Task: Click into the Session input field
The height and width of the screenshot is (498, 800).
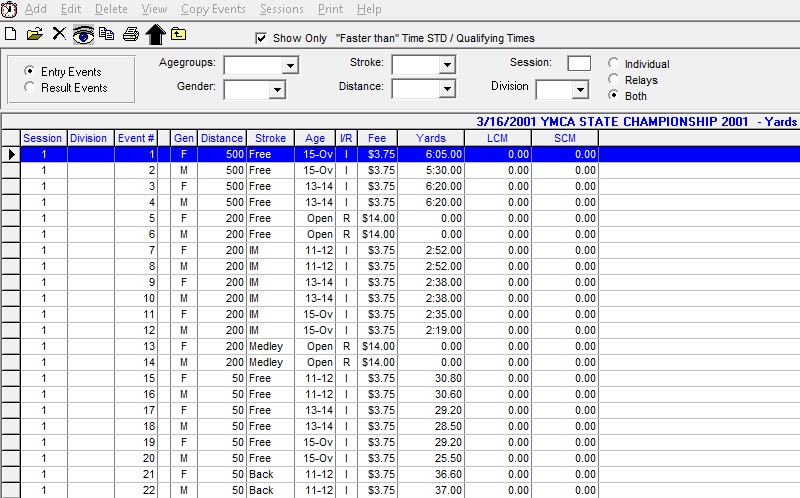Action: coord(579,64)
